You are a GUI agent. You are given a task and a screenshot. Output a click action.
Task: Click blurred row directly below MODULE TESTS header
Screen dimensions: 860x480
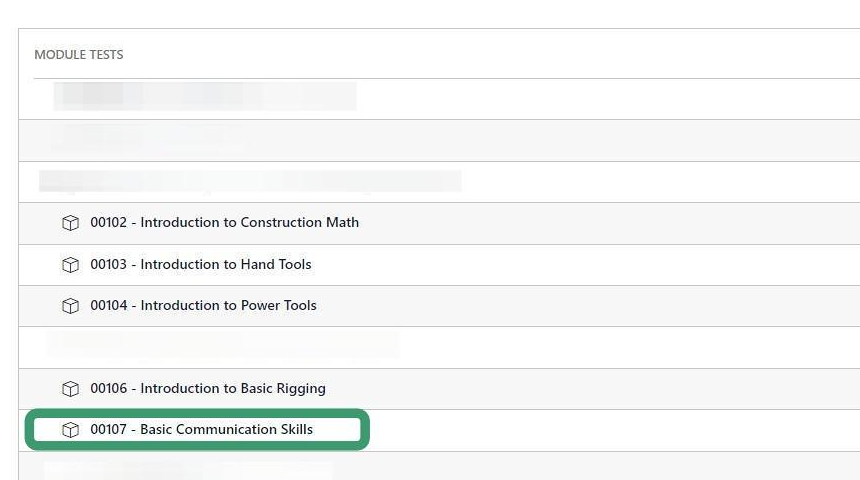point(205,97)
